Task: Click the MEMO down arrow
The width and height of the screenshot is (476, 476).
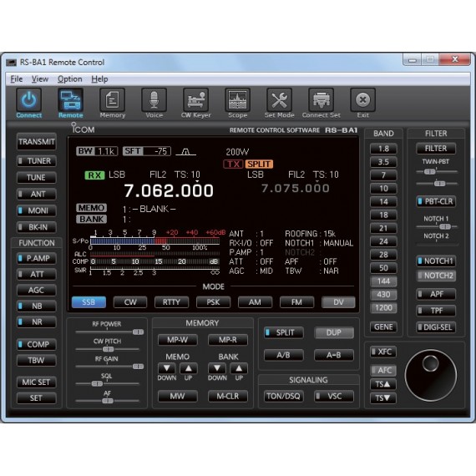Action: 167,368
